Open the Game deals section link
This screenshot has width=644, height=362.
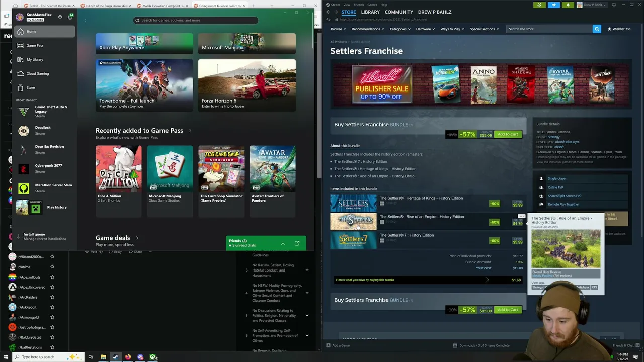click(117, 238)
